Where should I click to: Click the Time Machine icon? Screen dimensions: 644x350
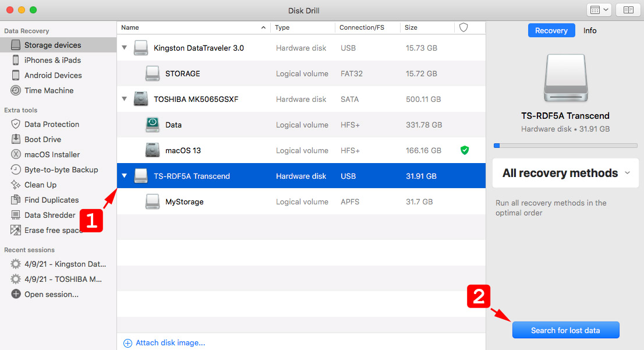point(16,90)
